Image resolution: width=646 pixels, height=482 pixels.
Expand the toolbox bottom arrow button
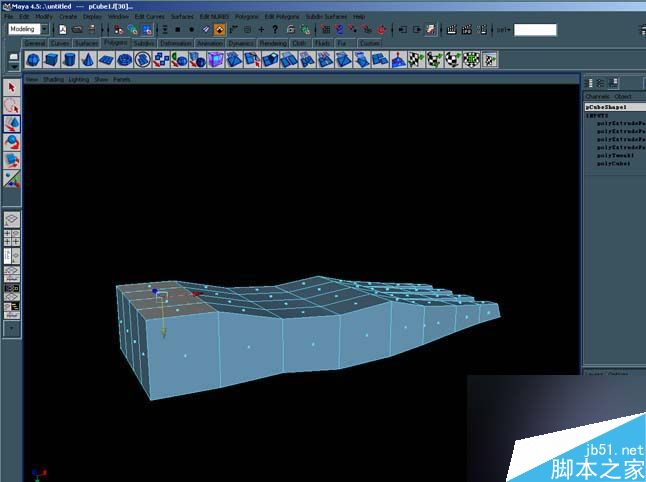pos(12,329)
